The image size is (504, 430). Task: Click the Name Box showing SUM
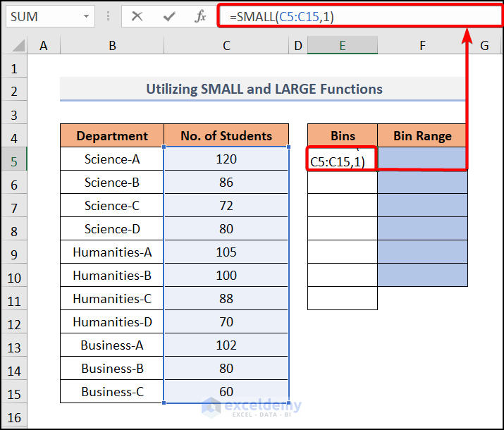pos(50,16)
